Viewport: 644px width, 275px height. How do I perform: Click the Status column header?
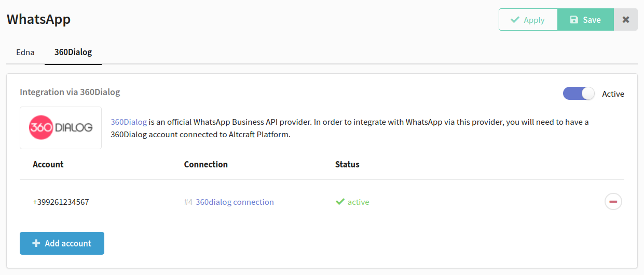click(x=347, y=164)
